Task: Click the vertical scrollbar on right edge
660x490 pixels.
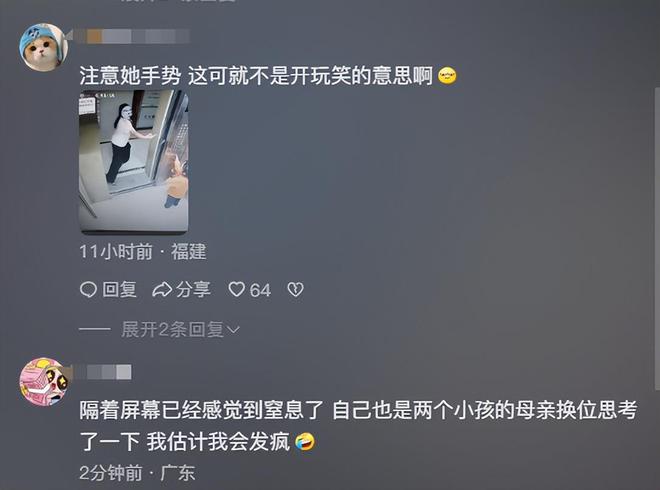Action: (x=657, y=239)
